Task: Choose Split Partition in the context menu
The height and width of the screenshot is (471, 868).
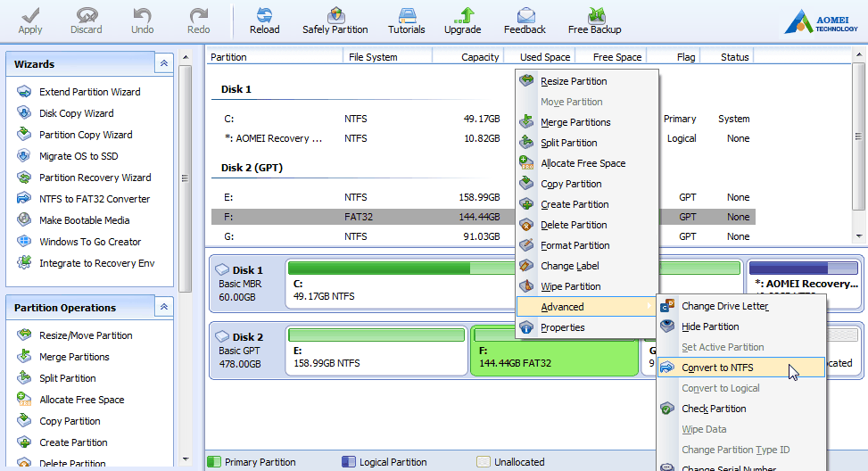Action: point(586,143)
